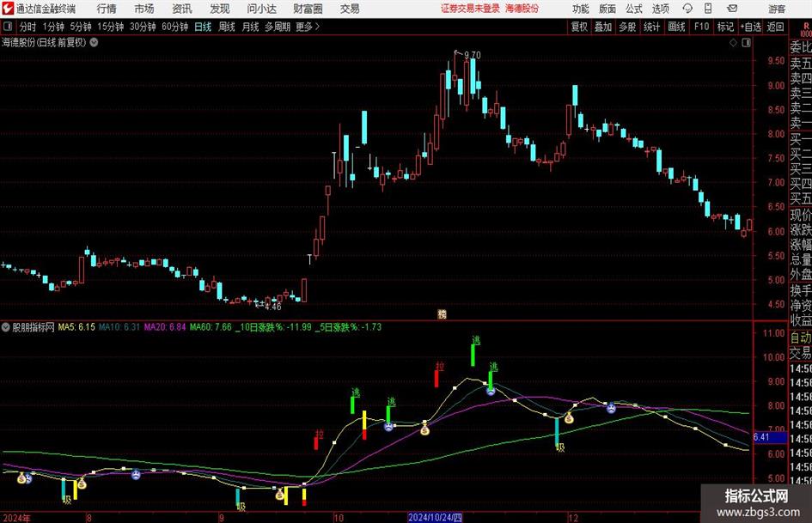Click 证券交易未登录 login status

(x=470, y=9)
